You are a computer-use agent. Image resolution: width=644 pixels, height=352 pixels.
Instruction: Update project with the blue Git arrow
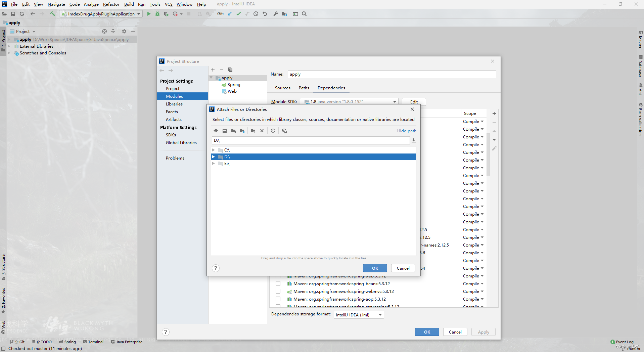coord(230,14)
